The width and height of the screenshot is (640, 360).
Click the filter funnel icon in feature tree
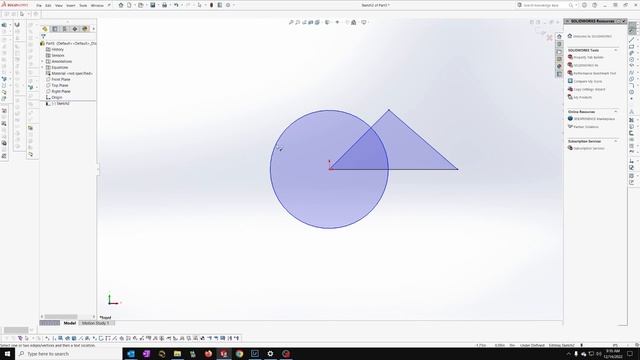(x=43, y=36)
